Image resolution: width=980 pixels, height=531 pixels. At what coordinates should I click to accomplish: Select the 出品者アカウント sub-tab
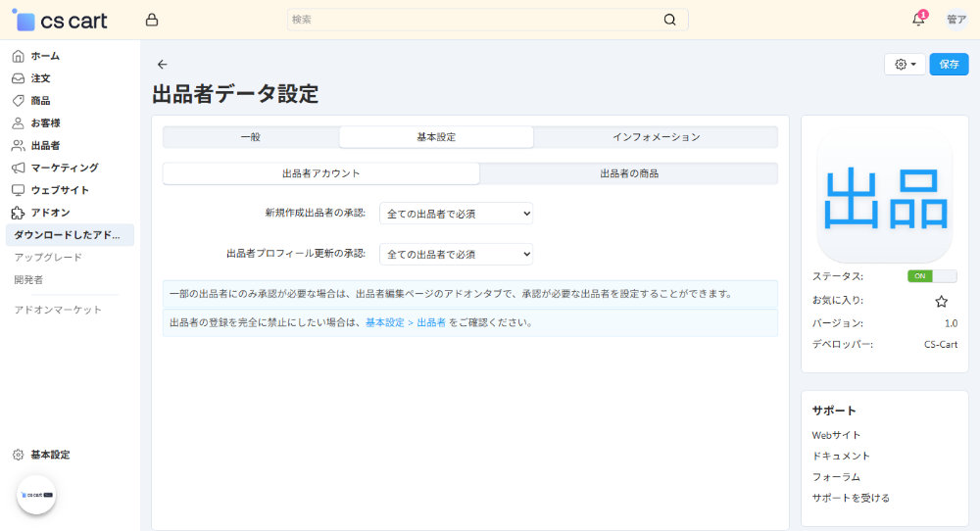[321, 173]
